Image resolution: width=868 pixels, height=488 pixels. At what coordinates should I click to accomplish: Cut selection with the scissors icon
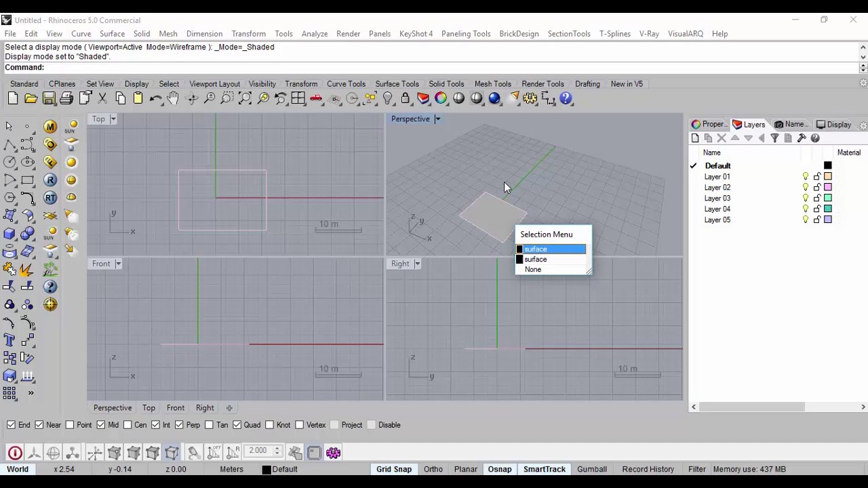pyautogui.click(x=102, y=99)
